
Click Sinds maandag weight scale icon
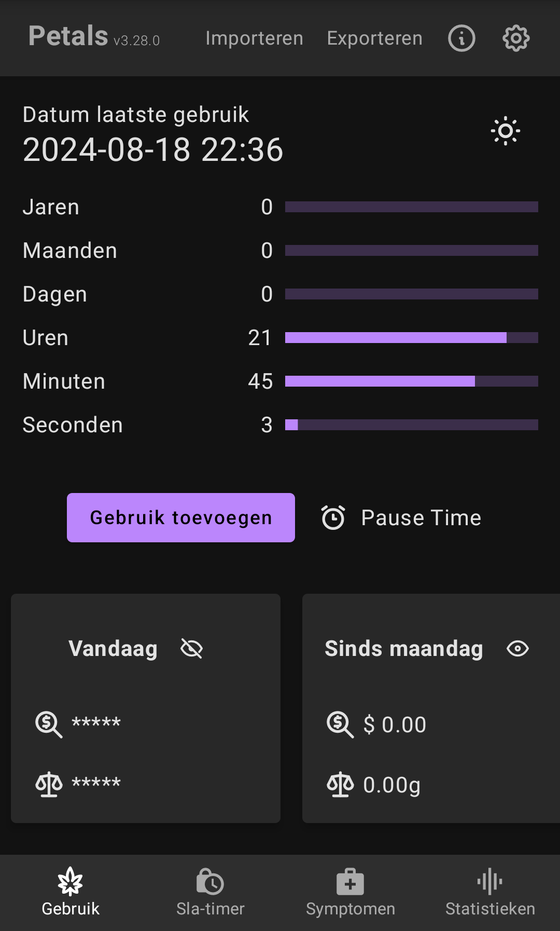[340, 784]
